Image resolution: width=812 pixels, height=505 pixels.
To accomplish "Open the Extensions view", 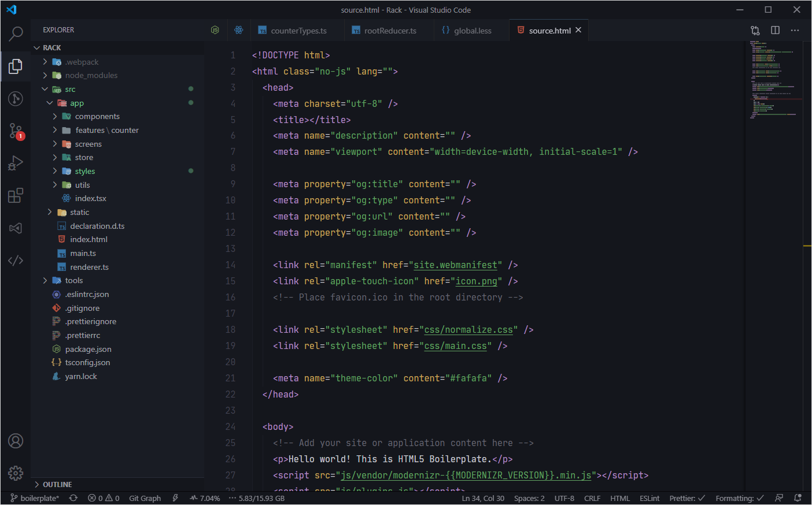I will (x=16, y=195).
